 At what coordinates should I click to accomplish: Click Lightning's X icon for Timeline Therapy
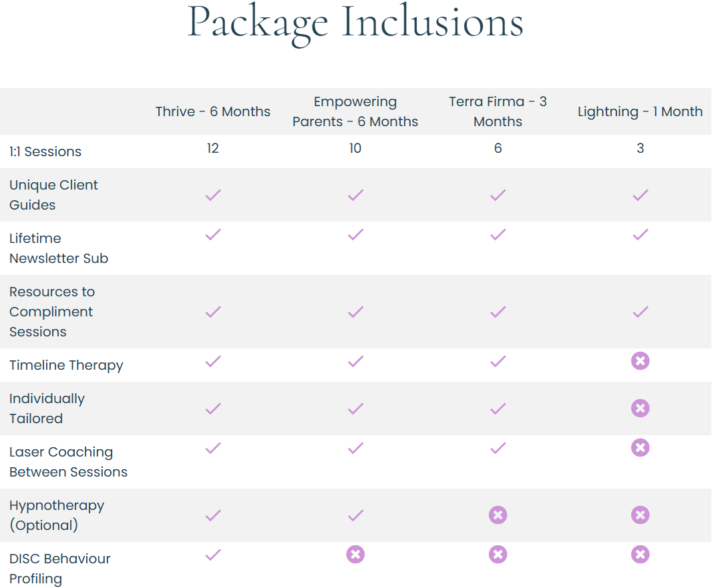click(x=640, y=361)
